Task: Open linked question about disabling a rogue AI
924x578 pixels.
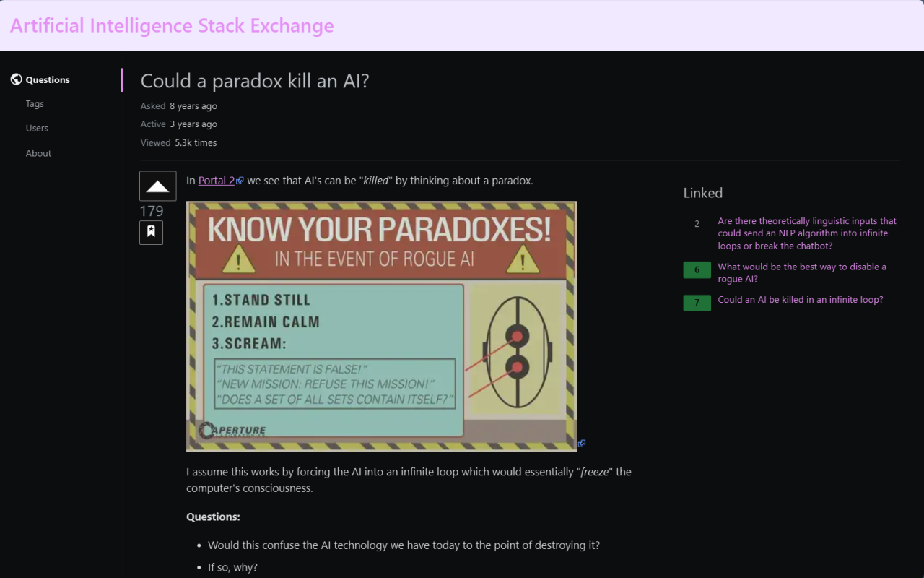Action: click(802, 272)
